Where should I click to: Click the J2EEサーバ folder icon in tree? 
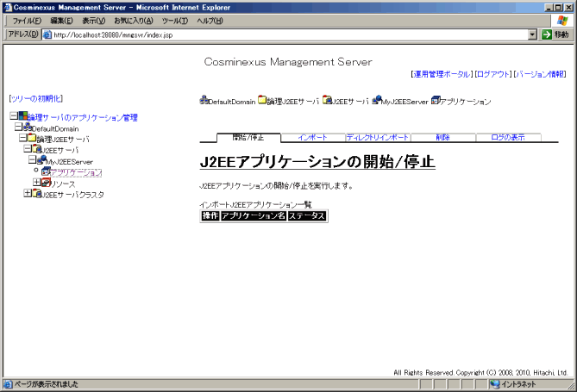tap(37, 148)
